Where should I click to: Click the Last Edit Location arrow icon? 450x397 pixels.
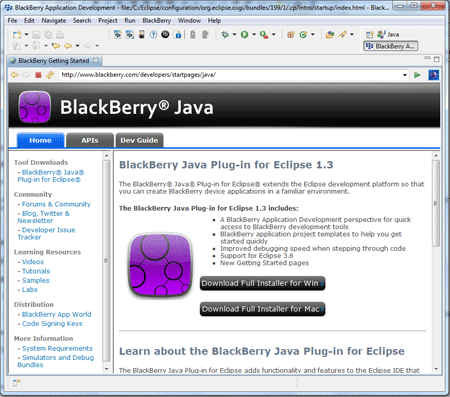click(x=56, y=46)
